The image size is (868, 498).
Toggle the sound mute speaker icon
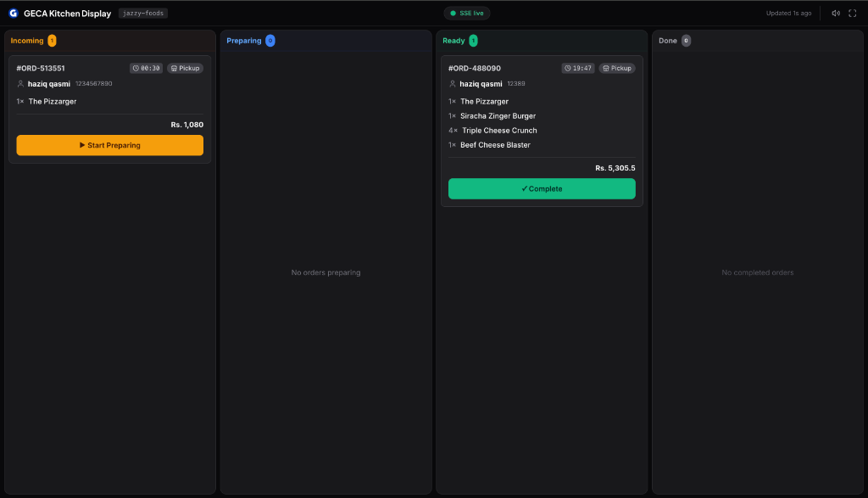tap(836, 14)
